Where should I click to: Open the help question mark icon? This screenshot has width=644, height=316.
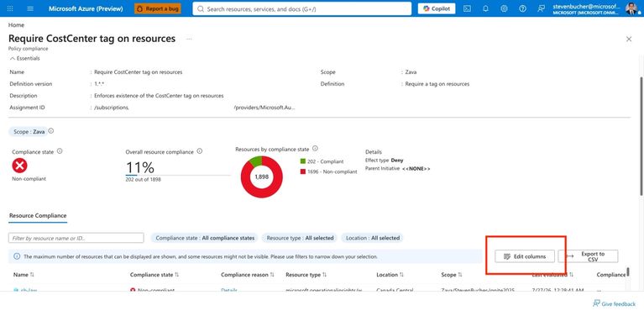(522, 8)
